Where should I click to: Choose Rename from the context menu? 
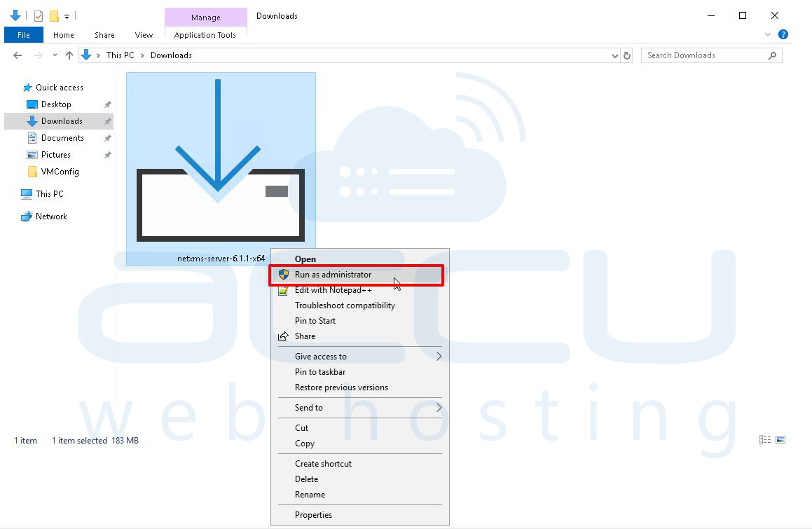pos(360,495)
